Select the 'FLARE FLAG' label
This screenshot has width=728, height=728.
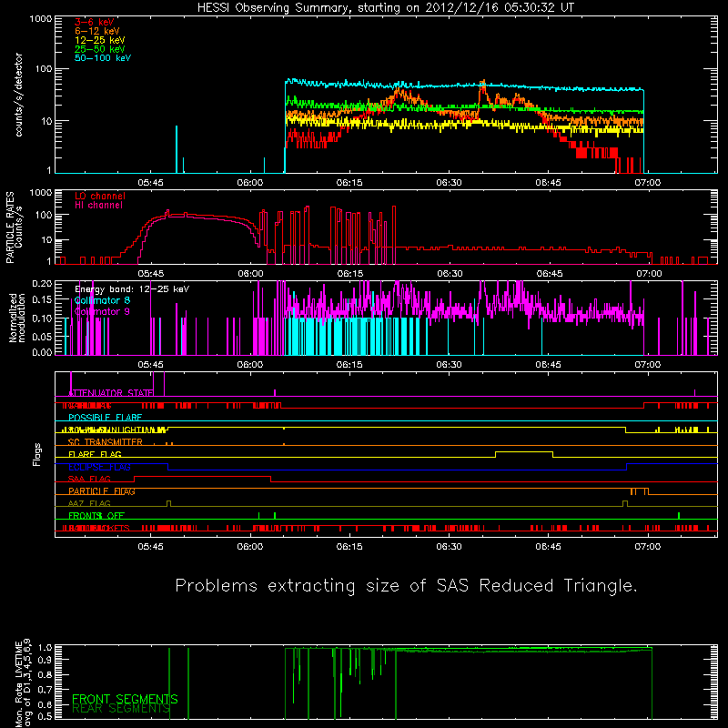point(95,454)
